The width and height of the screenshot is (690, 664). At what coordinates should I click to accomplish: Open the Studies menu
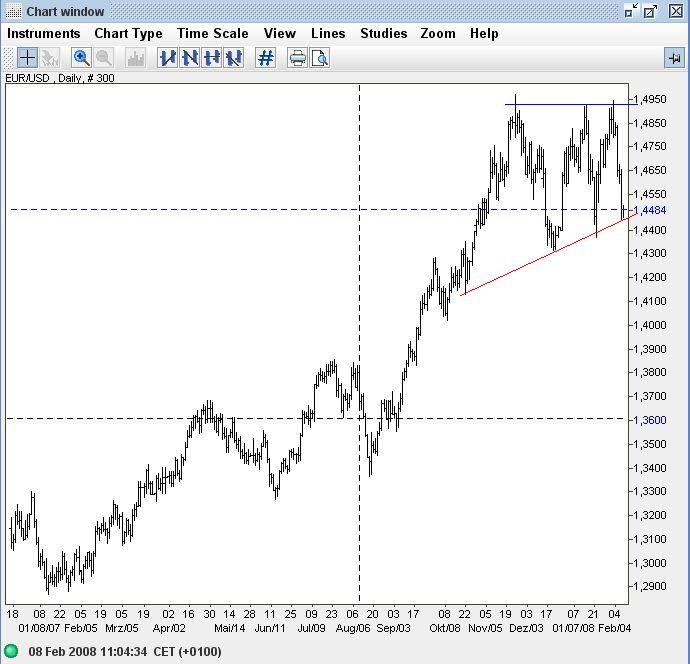383,33
